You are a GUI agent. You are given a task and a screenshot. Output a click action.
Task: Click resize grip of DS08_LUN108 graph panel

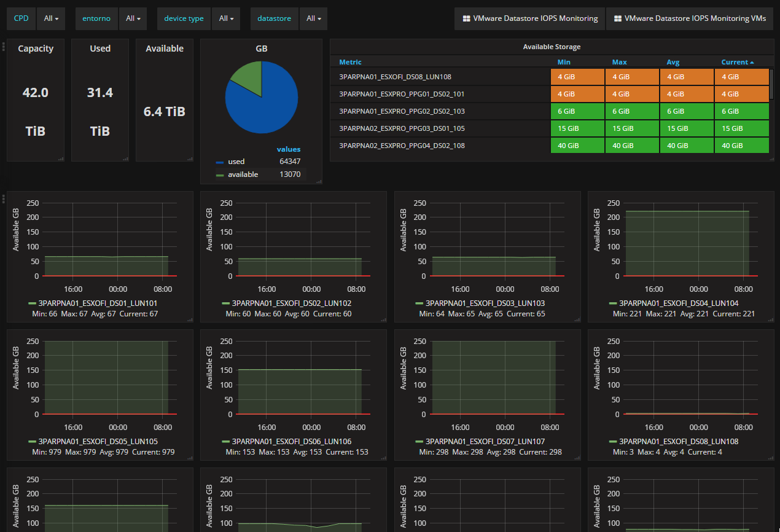[771, 458]
